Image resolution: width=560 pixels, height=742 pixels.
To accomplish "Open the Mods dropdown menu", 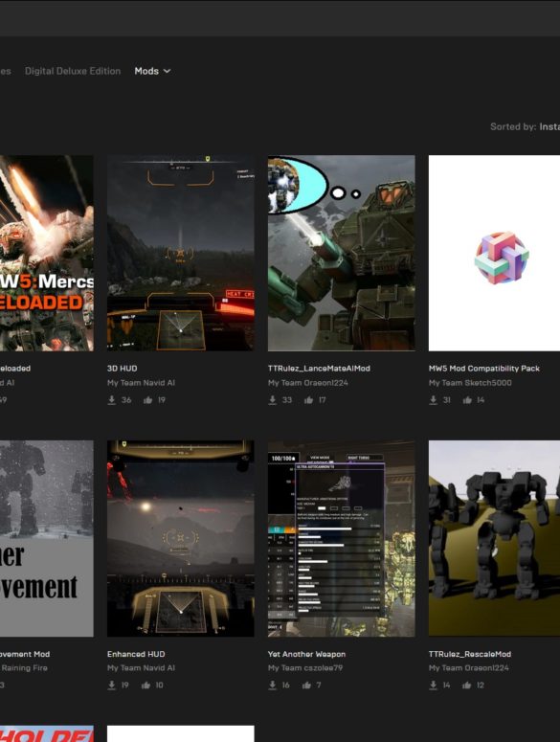I will [152, 71].
